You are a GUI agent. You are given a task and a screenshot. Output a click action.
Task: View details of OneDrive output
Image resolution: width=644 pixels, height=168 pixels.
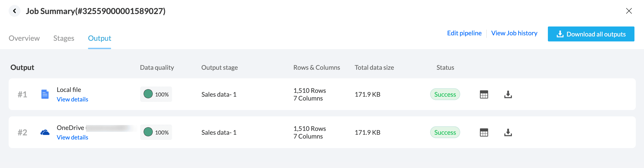coord(72,138)
